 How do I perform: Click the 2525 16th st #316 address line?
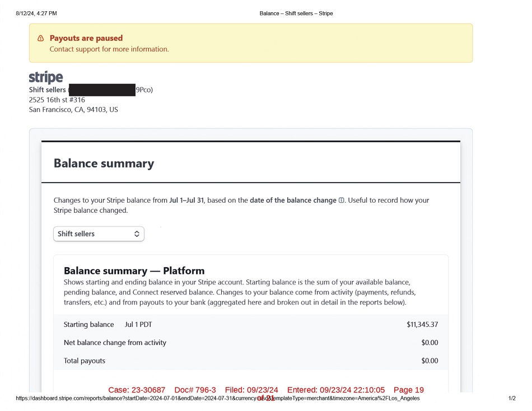point(57,100)
